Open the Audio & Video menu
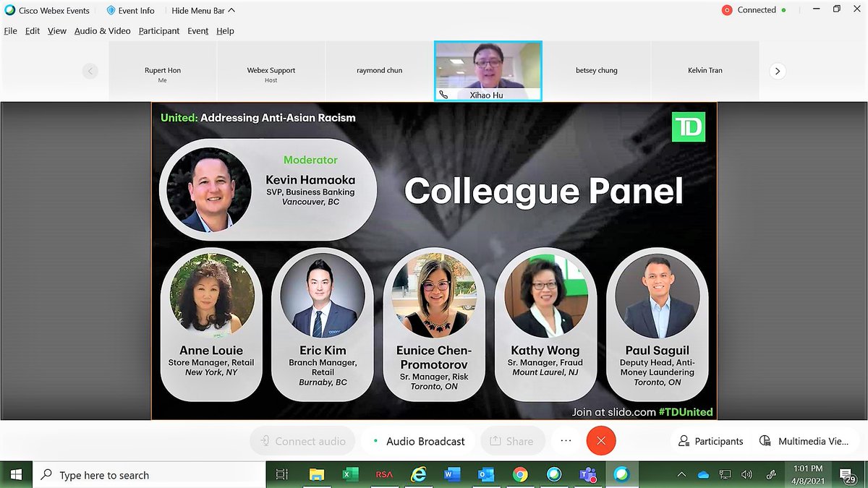The height and width of the screenshot is (488, 868). tap(102, 31)
